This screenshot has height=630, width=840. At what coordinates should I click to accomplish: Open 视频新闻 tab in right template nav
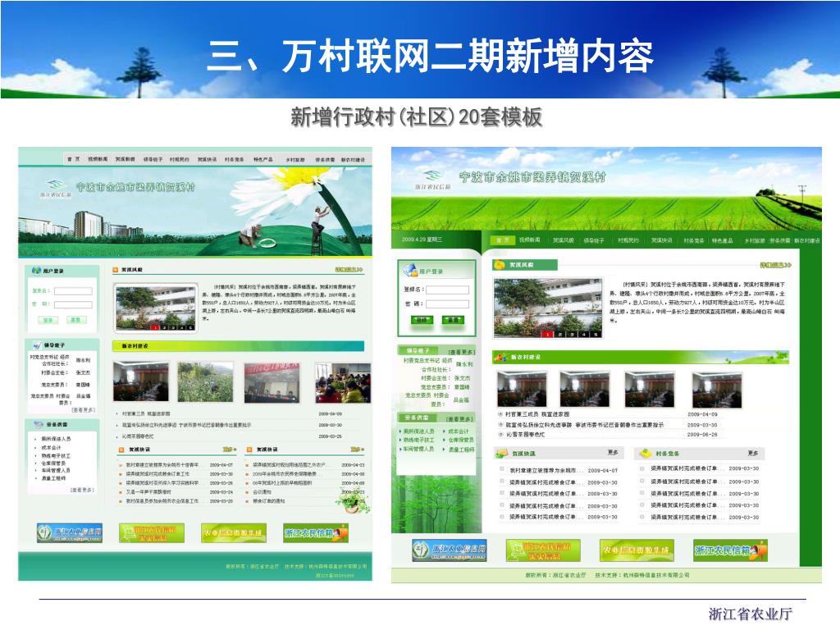(529, 240)
